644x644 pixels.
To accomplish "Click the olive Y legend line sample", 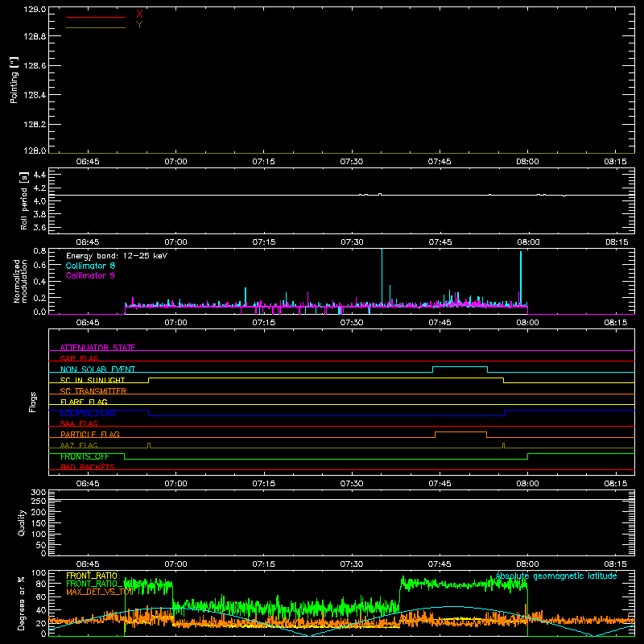I will pos(96,28).
